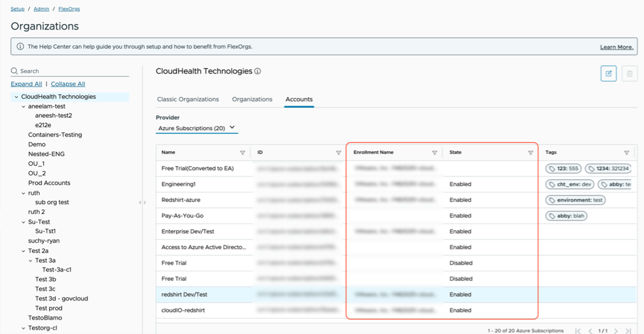The image size is (644, 334).
Task: Select e212e in the tree
Action: [x=43, y=125]
